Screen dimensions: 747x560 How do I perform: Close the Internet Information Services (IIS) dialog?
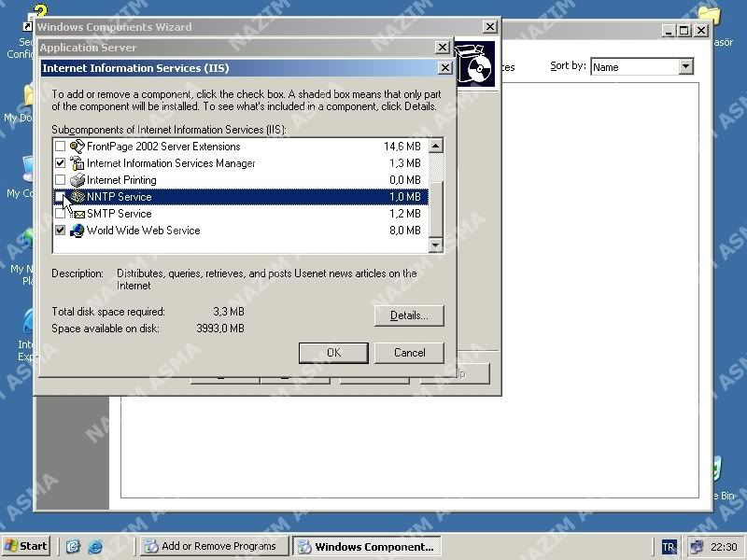445,68
